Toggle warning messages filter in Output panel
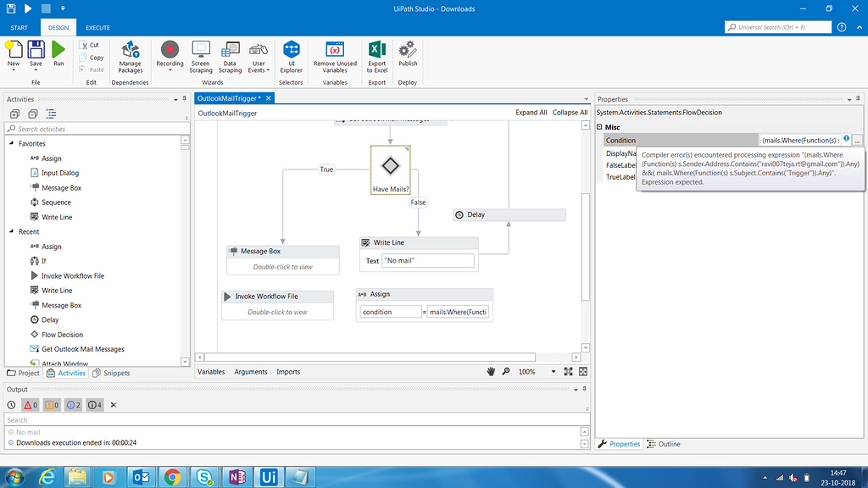This screenshot has height=488, width=868. [x=51, y=405]
